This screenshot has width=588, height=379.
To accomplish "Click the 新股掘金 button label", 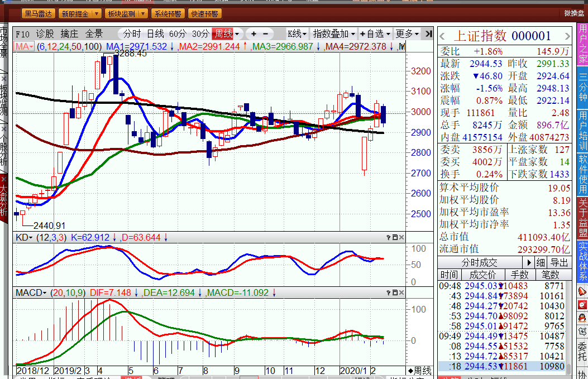I will point(75,14).
